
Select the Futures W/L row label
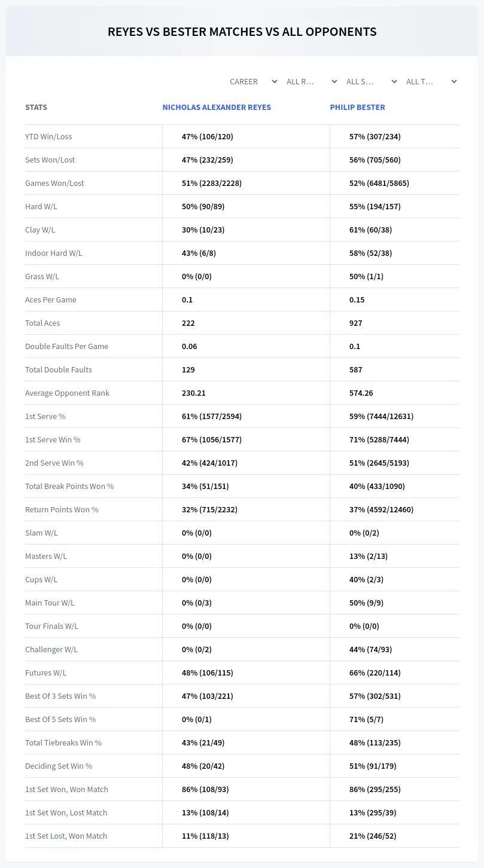coord(45,673)
